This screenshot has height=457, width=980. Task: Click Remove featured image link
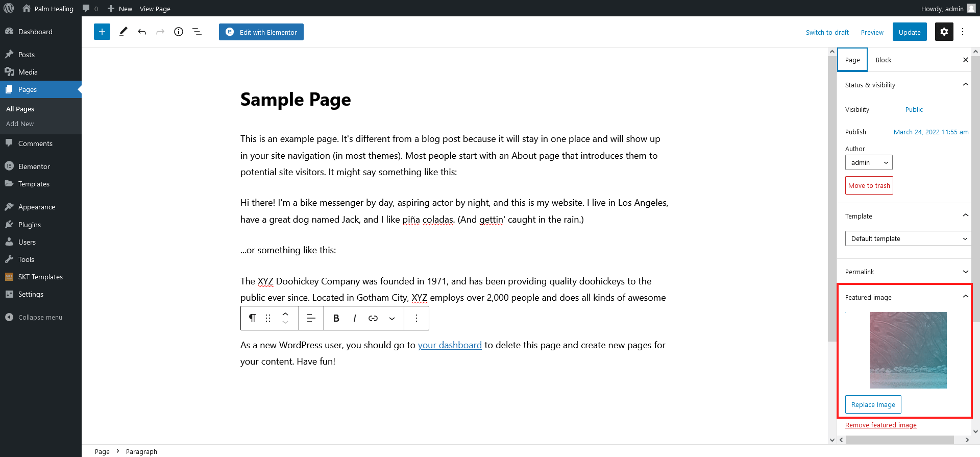(x=881, y=425)
